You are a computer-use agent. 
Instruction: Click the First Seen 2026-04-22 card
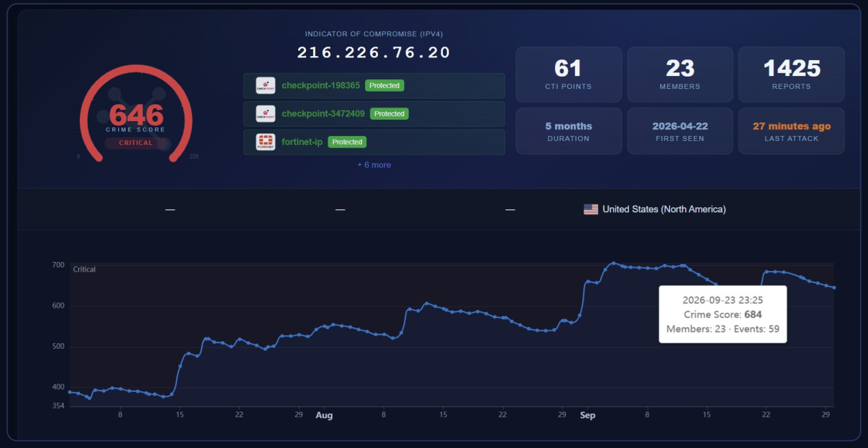click(680, 131)
